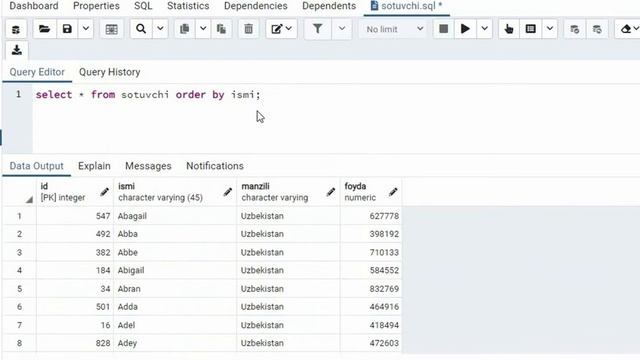The height and width of the screenshot is (360, 640).
Task: Click the explain hand pointer icon
Action: coord(509,29)
